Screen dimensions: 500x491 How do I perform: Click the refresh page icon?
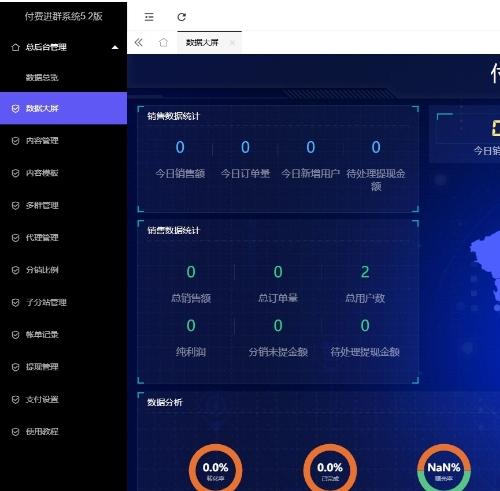182,17
